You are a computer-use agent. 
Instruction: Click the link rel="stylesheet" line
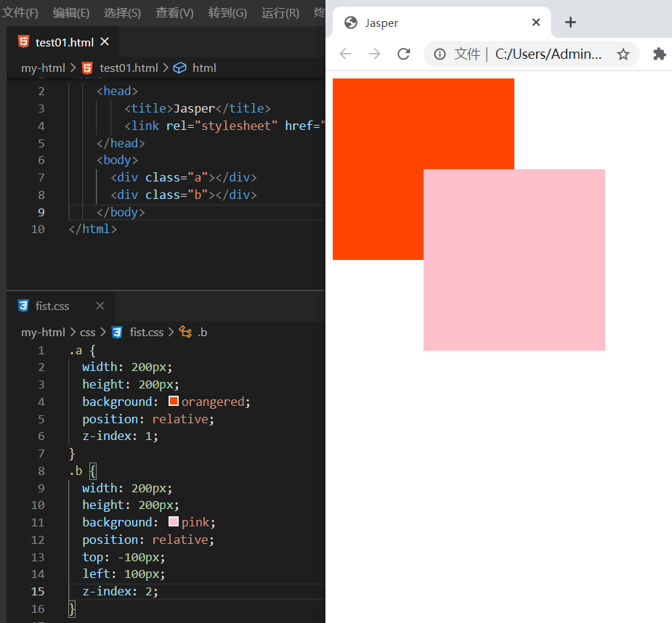pos(225,126)
